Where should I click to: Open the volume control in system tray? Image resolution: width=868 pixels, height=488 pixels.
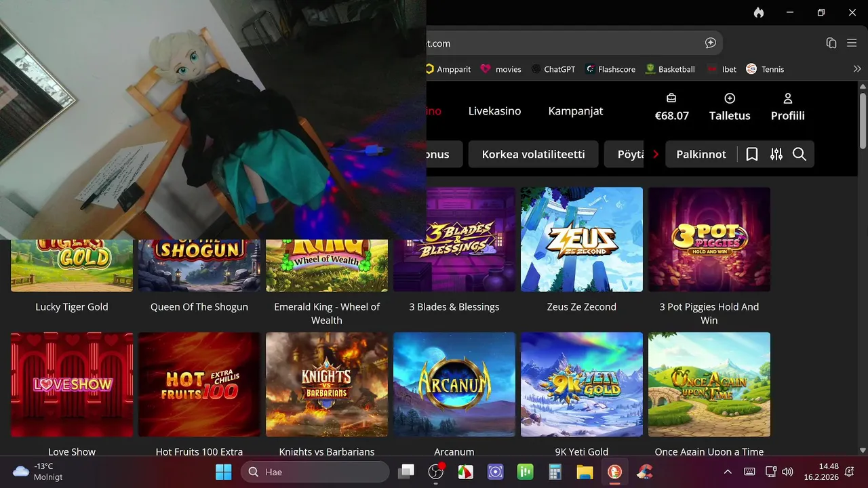click(x=787, y=472)
